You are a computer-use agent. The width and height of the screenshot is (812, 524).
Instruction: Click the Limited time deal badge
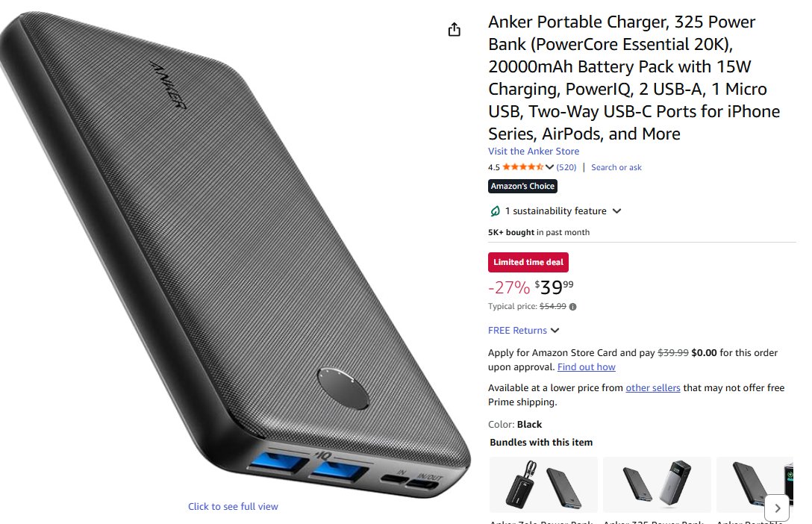(x=528, y=262)
